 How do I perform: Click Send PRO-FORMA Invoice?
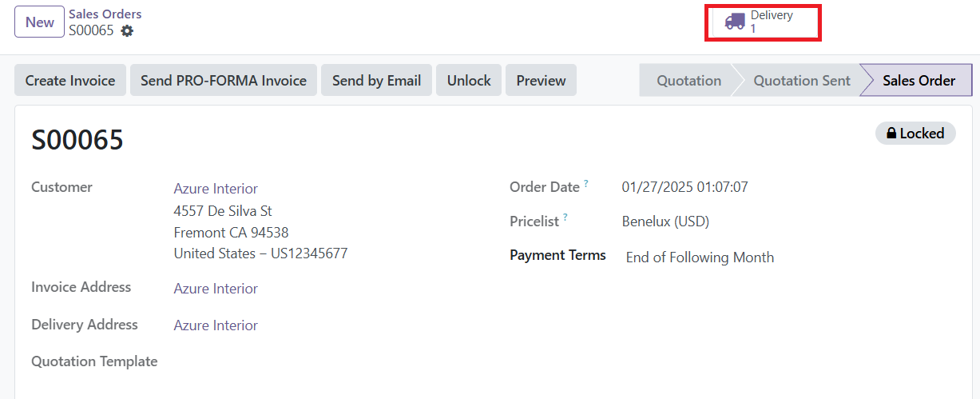tap(224, 80)
